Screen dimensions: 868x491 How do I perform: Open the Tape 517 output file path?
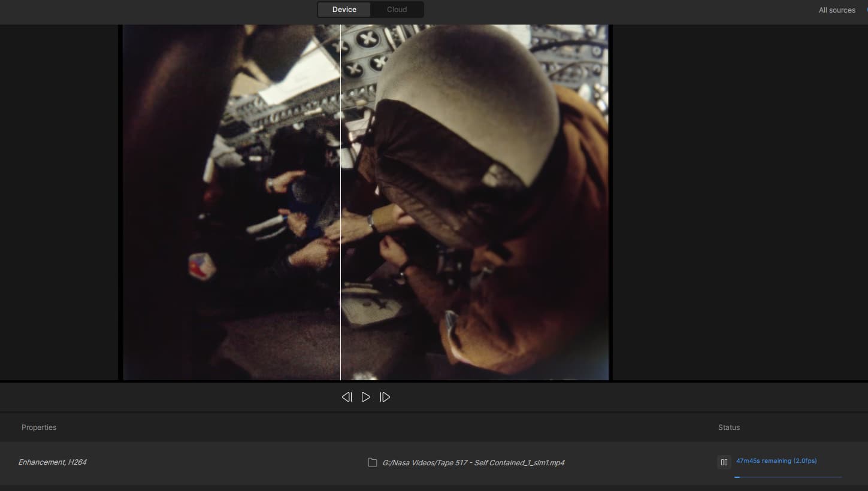pyautogui.click(x=473, y=463)
